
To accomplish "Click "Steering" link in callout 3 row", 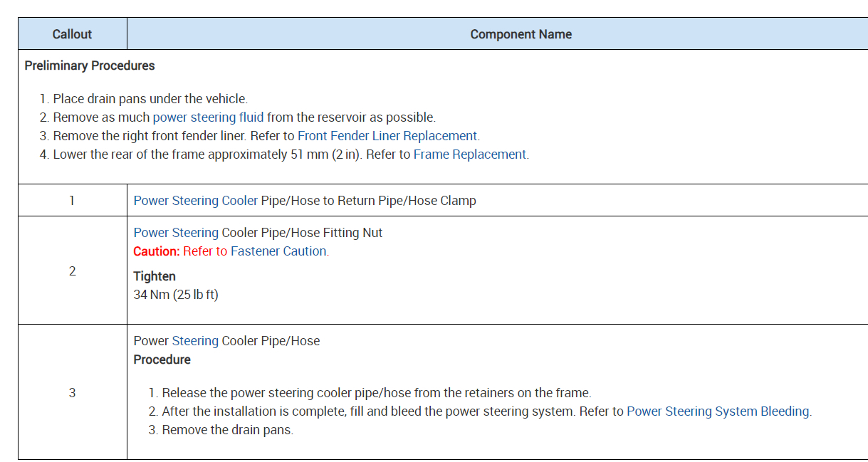I will (x=195, y=341).
